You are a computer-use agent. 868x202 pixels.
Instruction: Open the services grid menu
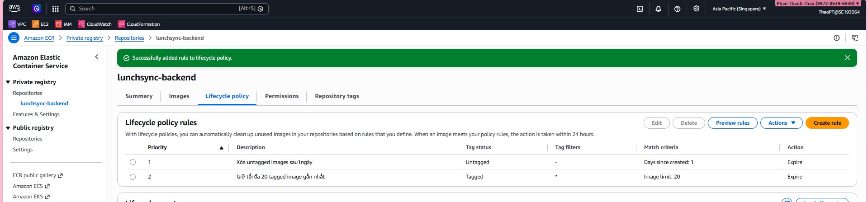(55, 9)
